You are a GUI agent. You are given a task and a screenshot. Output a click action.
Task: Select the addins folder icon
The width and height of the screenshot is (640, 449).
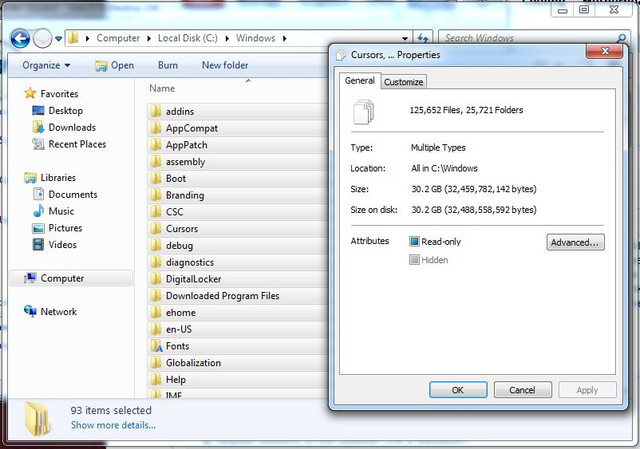[x=156, y=111]
